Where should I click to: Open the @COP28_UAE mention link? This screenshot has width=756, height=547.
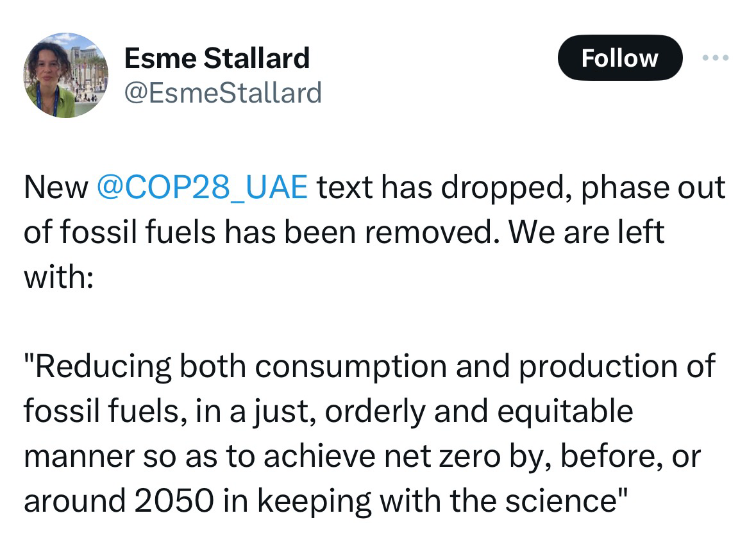click(201, 188)
